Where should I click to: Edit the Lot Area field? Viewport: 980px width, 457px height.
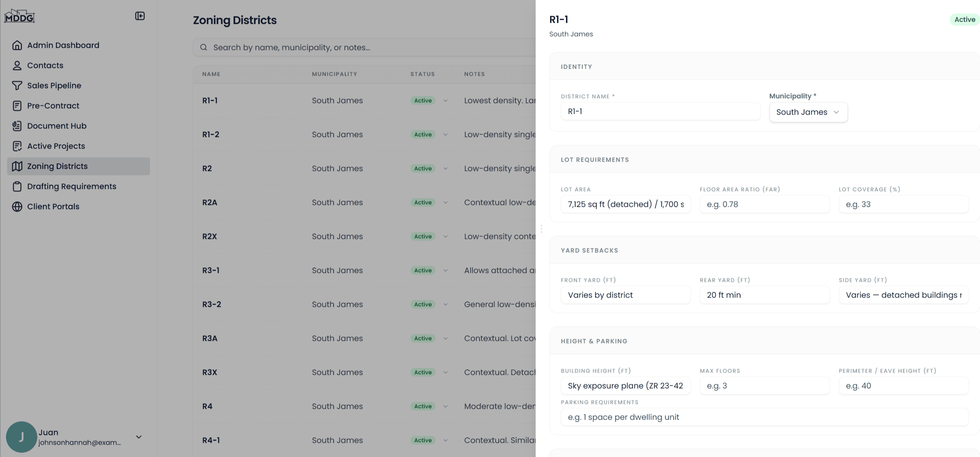(625, 204)
